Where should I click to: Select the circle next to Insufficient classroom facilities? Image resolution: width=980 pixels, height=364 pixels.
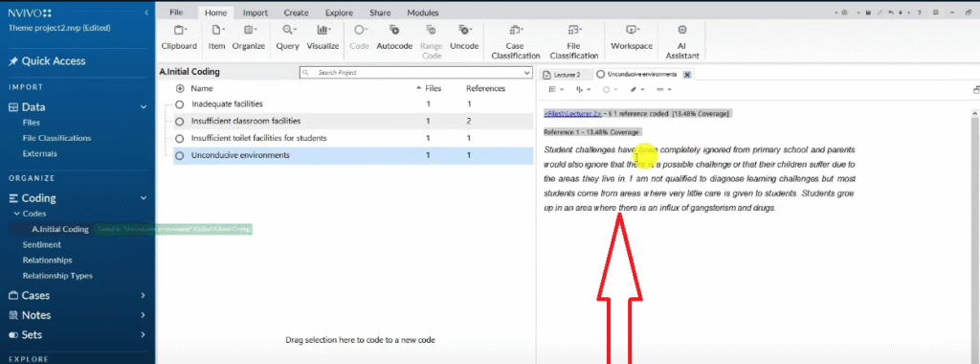179,122
